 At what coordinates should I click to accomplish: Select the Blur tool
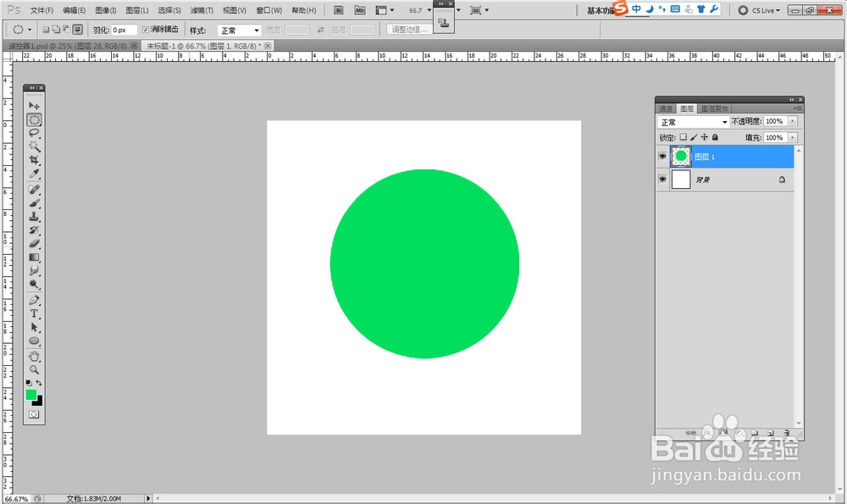[x=34, y=271]
